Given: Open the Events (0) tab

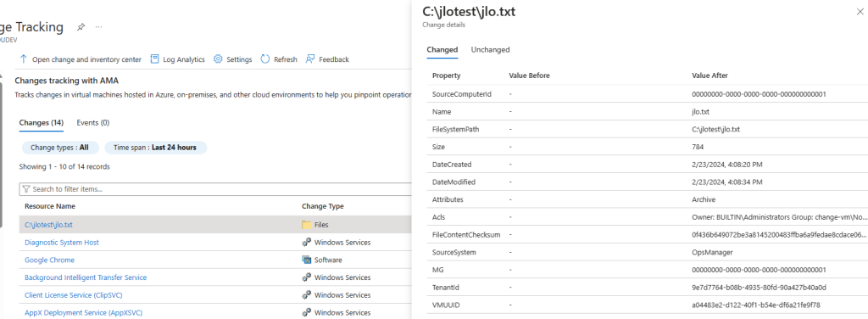Looking at the screenshot, I should [x=93, y=122].
